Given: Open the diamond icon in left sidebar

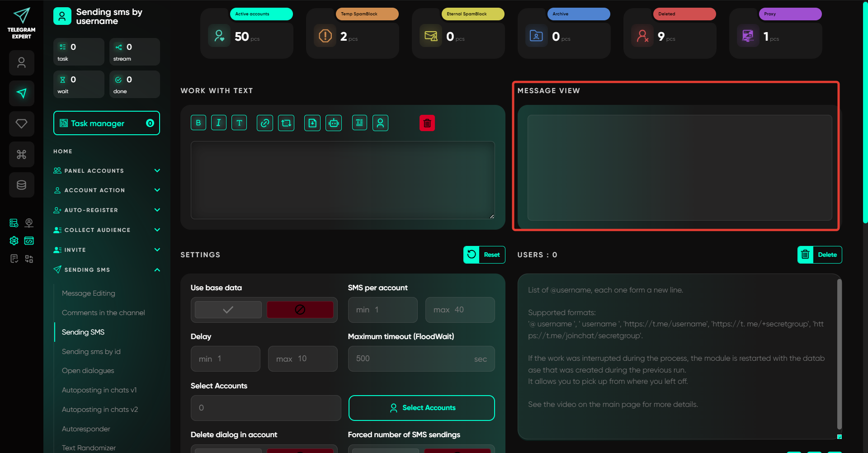Looking at the screenshot, I should 21,124.
